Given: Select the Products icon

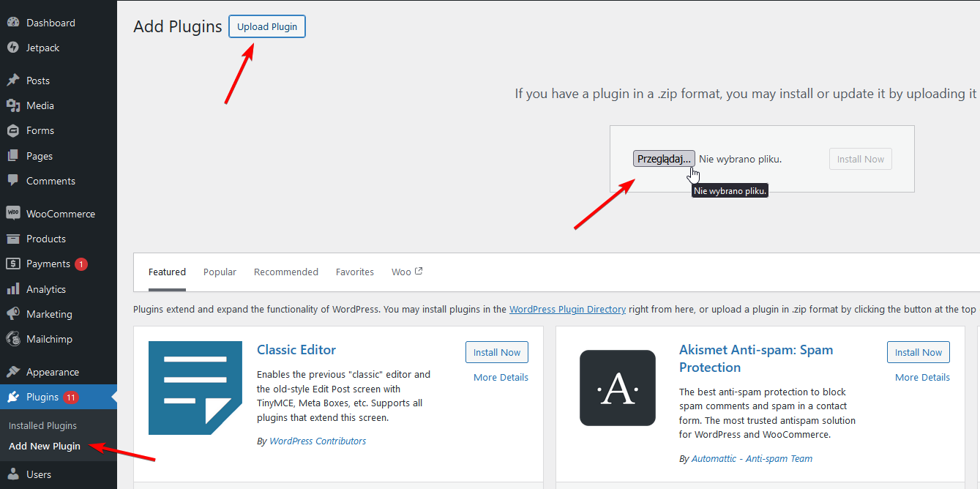Looking at the screenshot, I should (x=13, y=238).
